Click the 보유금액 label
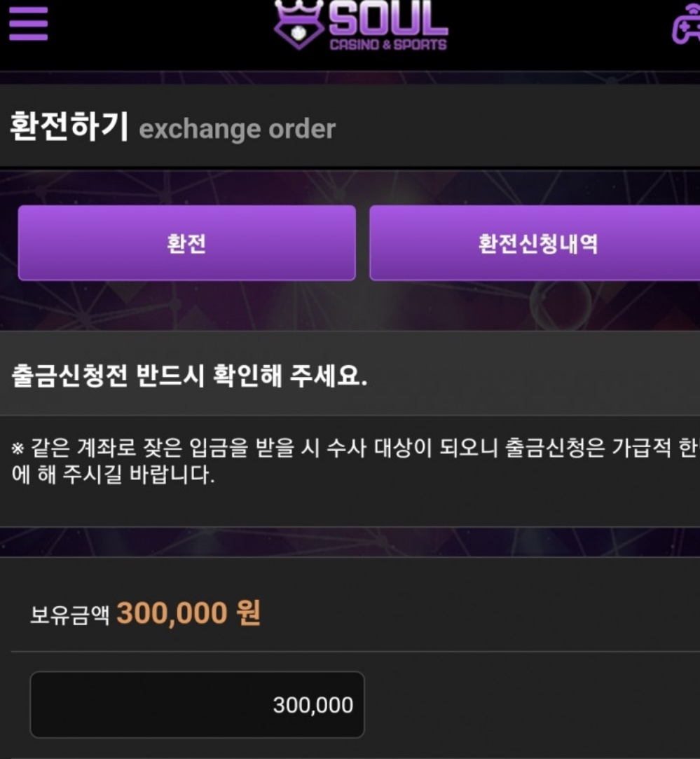The image size is (700, 759). coord(69,616)
